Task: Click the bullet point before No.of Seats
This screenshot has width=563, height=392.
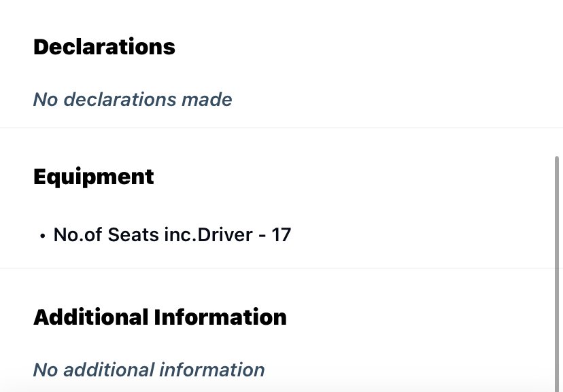Action: (43, 236)
